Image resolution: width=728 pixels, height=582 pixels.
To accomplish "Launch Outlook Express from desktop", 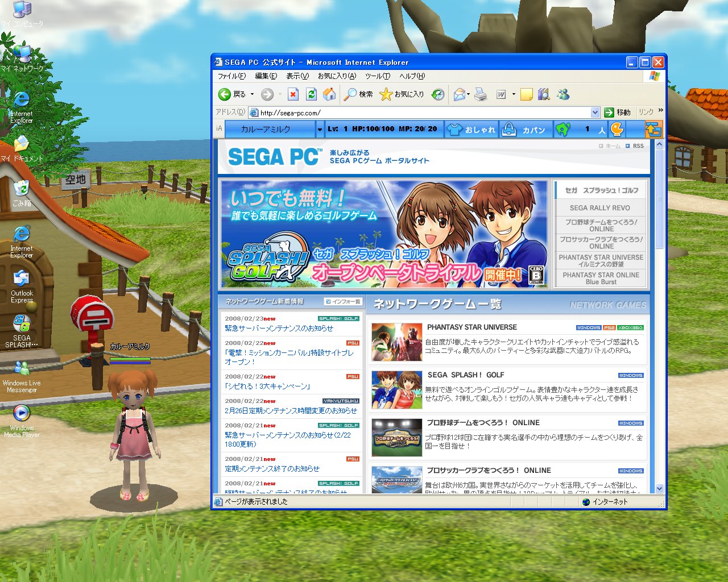I will tap(22, 286).
